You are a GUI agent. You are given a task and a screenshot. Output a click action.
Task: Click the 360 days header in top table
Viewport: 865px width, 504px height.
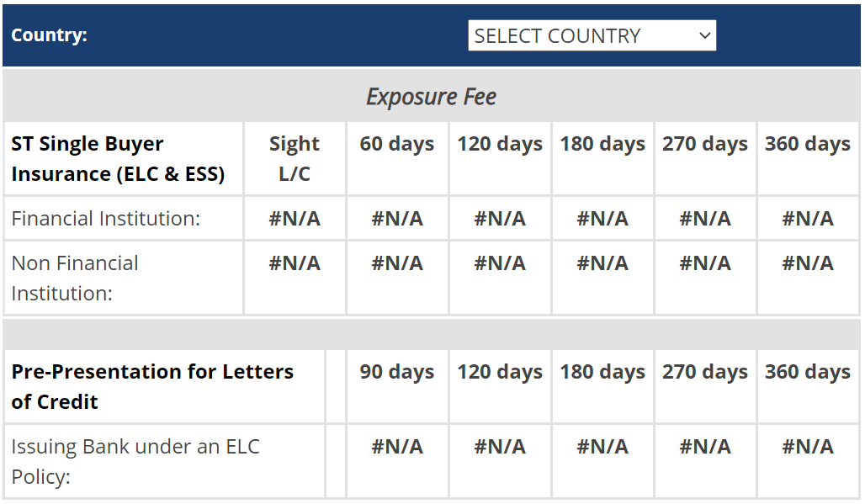click(807, 144)
